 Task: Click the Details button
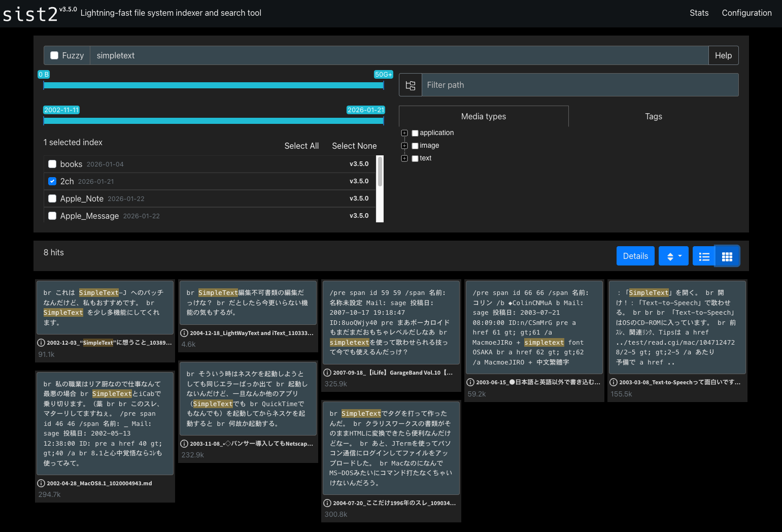click(635, 256)
